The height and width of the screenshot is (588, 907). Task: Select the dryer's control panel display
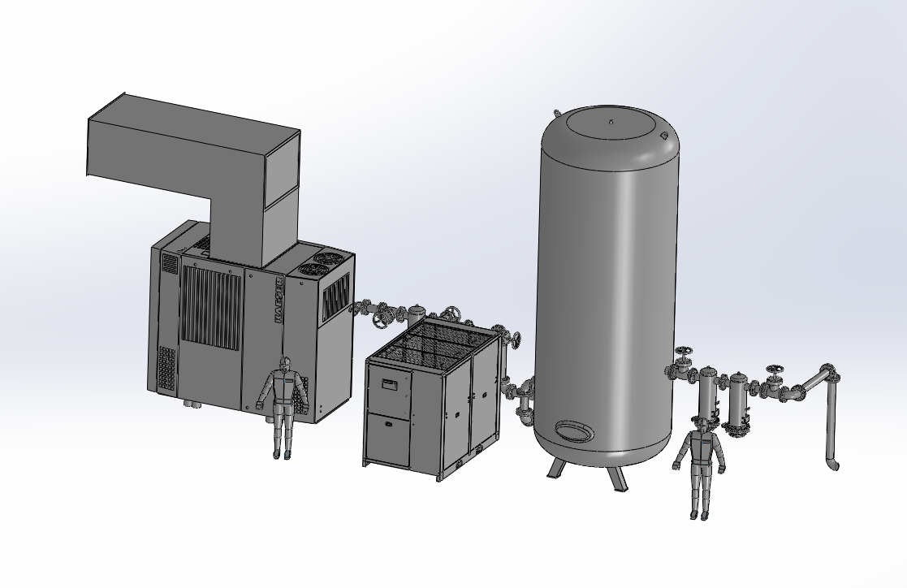click(x=388, y=384)
